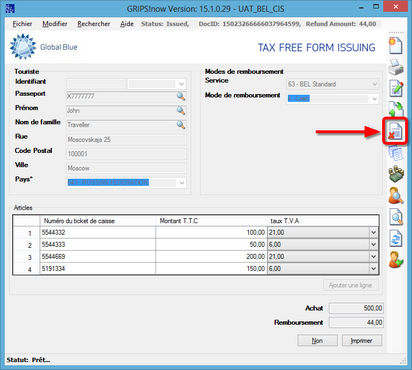Click the refresh document icon
The width and height of the screenshot is (412, 370).
396,239
